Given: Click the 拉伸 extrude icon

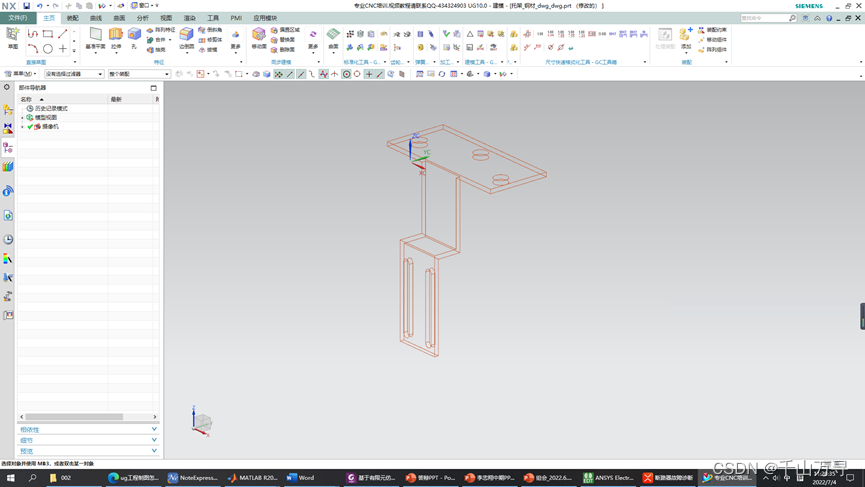Looking at the screenshot, I should [x=116, y=35].
